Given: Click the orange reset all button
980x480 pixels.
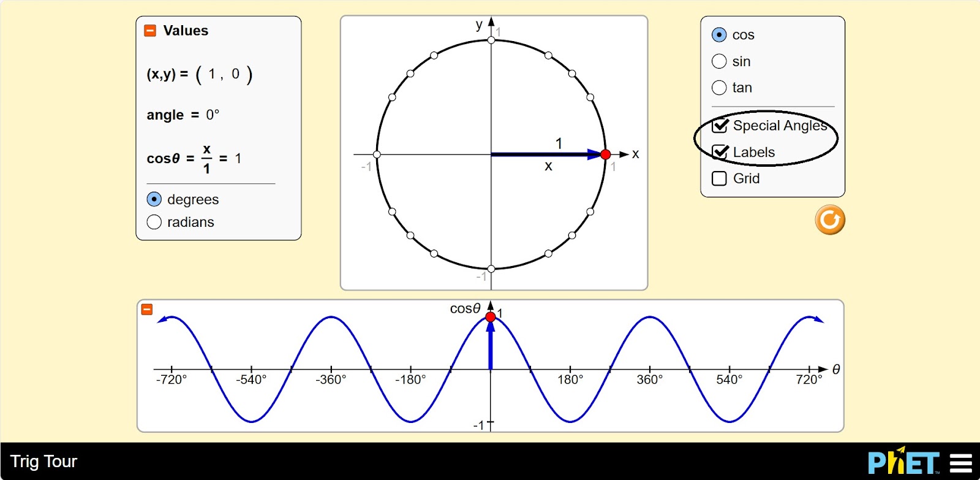Looking at the screenshot, I should (x=829, y=219).
